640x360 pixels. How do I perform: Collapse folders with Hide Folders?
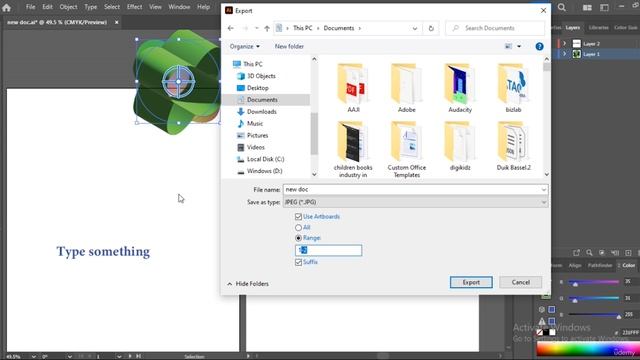pyautogui.click(x=248, y=284)
